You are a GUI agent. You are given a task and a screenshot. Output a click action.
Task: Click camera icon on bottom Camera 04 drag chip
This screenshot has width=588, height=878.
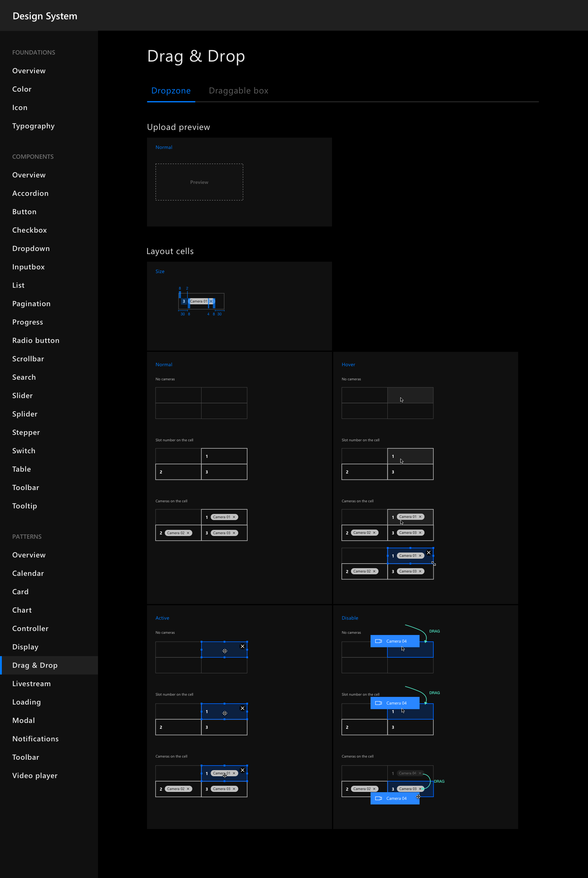[x=379, y=798]
